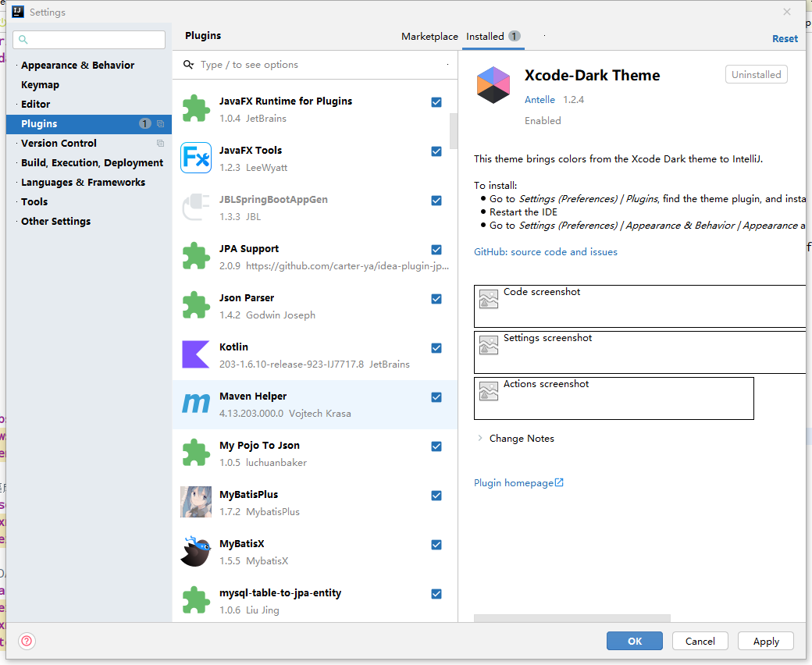Click the MyBatisX bird icon

pyautogui.click(x=196, y=551)
